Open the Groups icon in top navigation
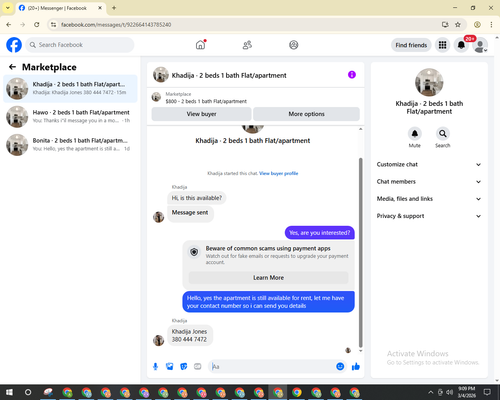500x400 pixels. [x=294, y=45]
